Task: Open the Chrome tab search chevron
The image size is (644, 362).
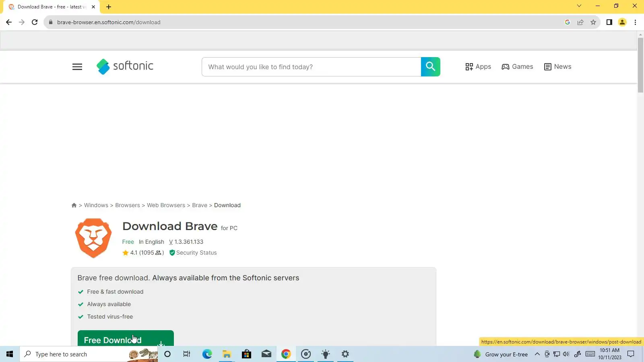Action: pos(579,6)
